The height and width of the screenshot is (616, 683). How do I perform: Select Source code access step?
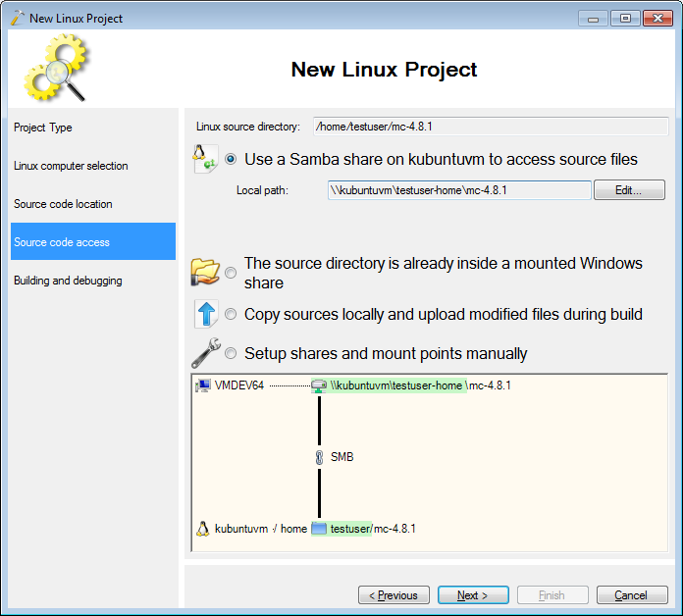pos(93,241)
